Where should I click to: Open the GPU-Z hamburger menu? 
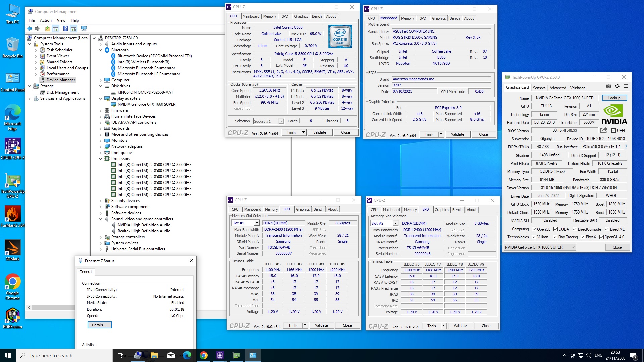[626, 86]
